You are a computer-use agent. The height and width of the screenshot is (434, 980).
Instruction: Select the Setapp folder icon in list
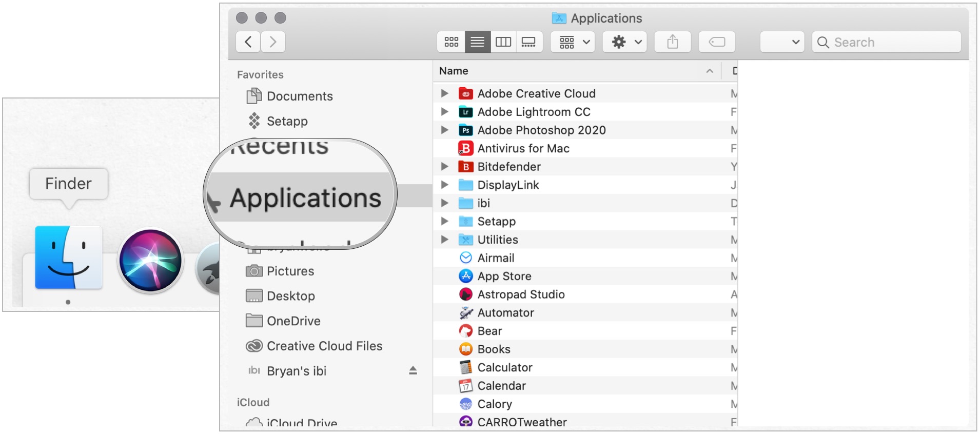466,221
